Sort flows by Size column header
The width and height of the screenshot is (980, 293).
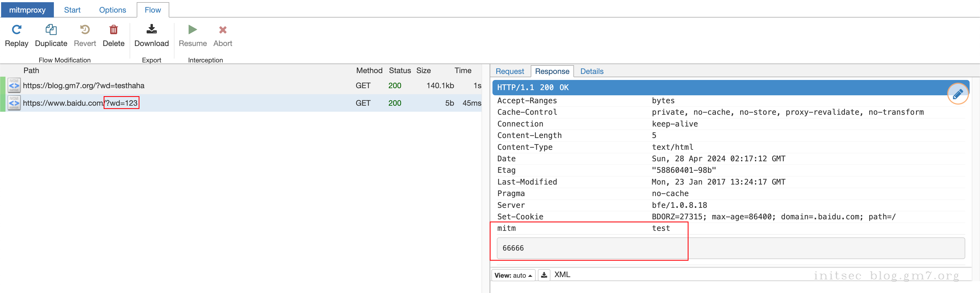423,70
